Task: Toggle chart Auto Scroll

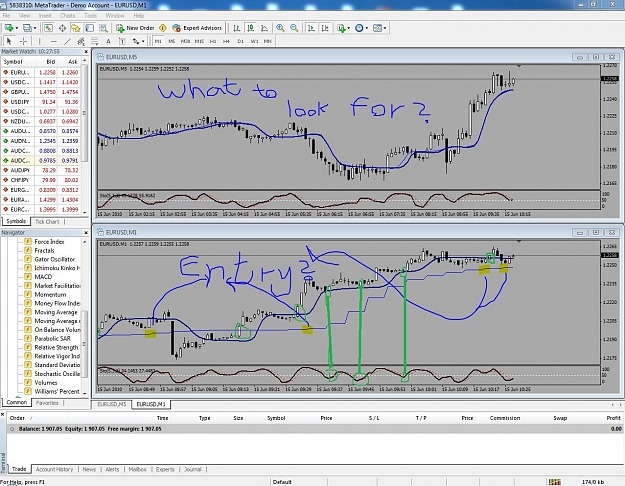Action: pos(311,28)
